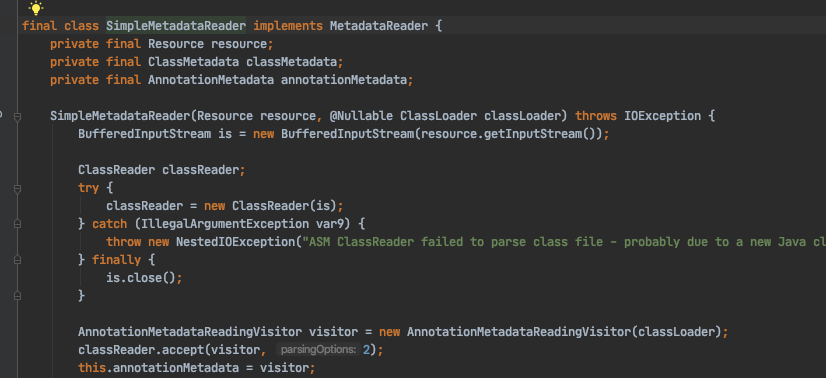The width and height of the screenshot is (826, 378).
Task: Click the try keyword
Action: click(x=88, y=187)
